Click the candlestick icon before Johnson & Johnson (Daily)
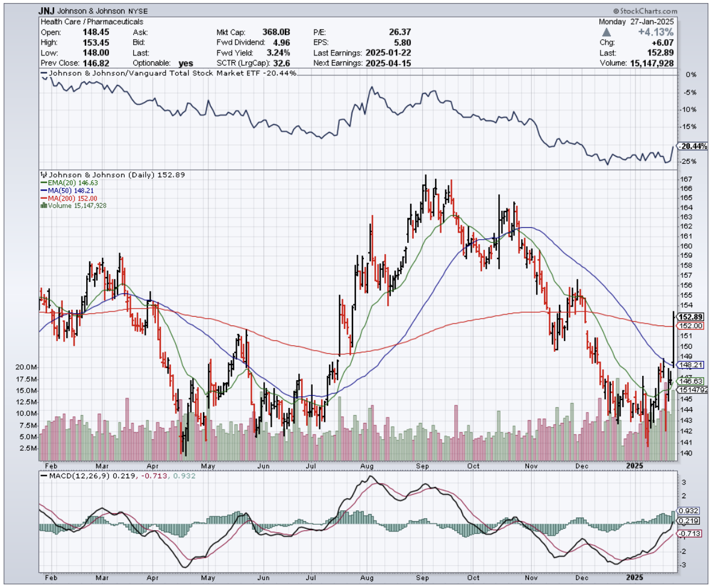The image size is (712, 588). point(43,174)
